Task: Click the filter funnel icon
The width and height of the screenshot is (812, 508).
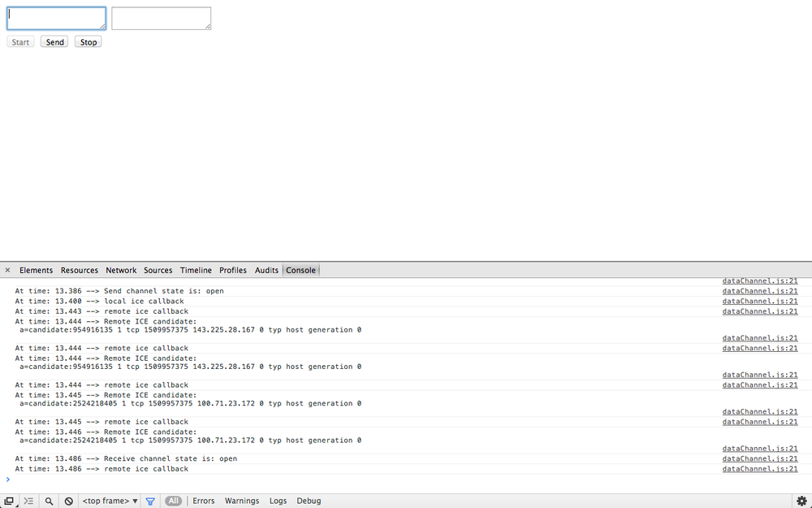Action: (150, 501)
